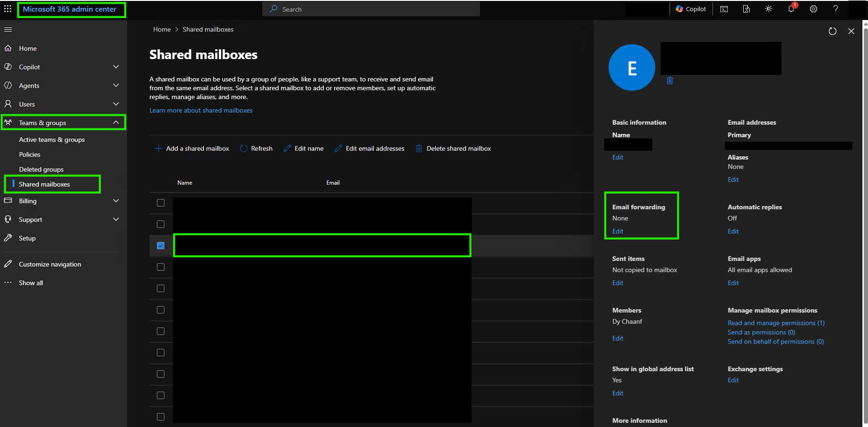Click the Edit email addresses pencil icon

(339, 148)
